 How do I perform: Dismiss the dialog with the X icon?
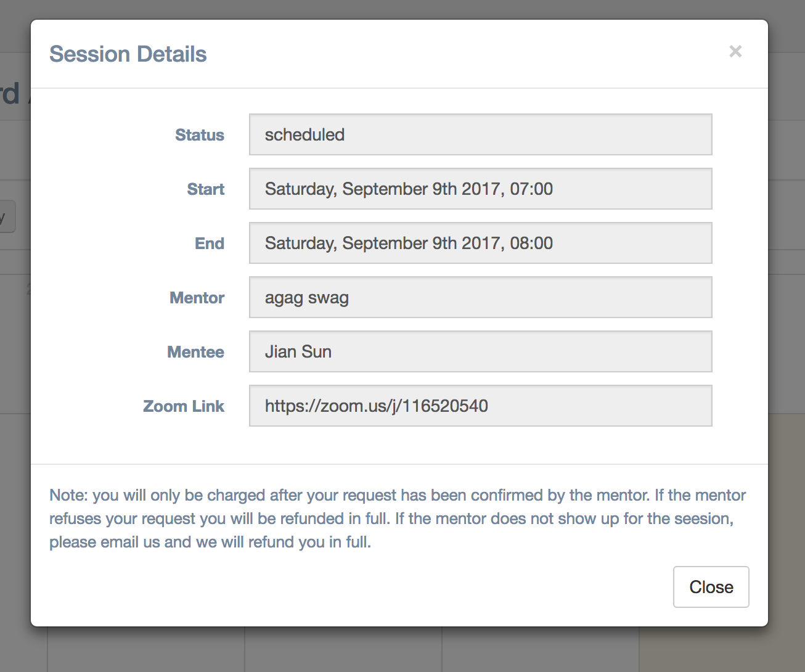[x=735, y=52]
